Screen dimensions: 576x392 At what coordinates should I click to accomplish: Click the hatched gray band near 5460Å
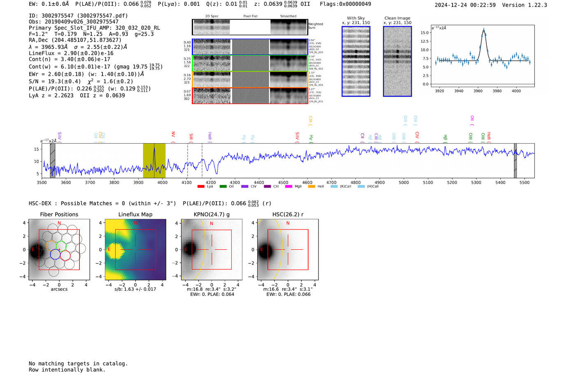(x=515, y=160)
